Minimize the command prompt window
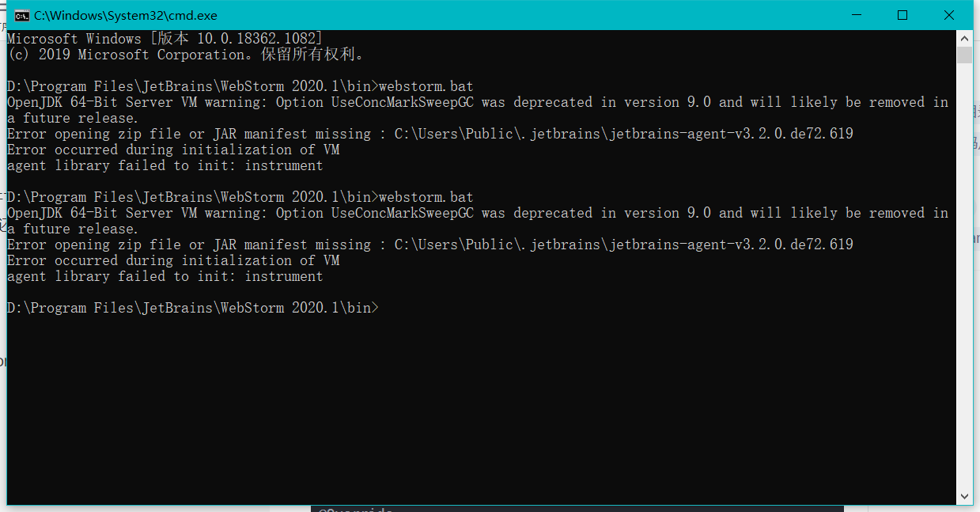Image resolution: width=980 pixels, height=512 pixels. click(x=857, y=15)
